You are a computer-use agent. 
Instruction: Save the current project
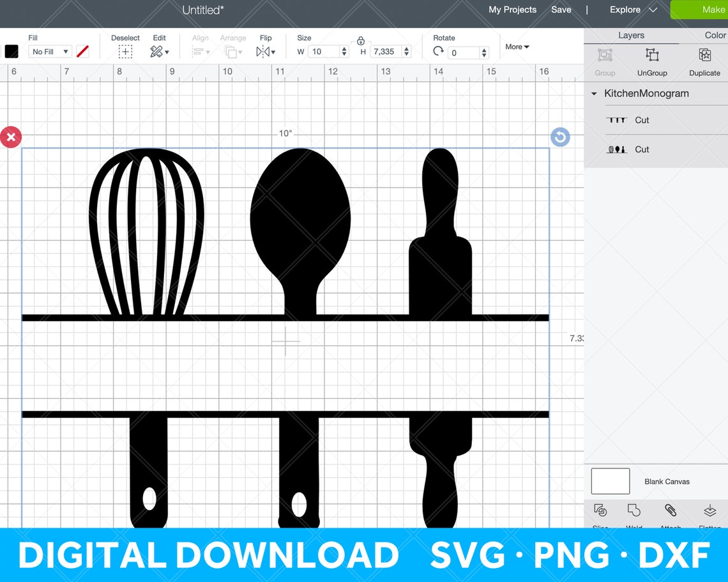[x=561, y=10]
